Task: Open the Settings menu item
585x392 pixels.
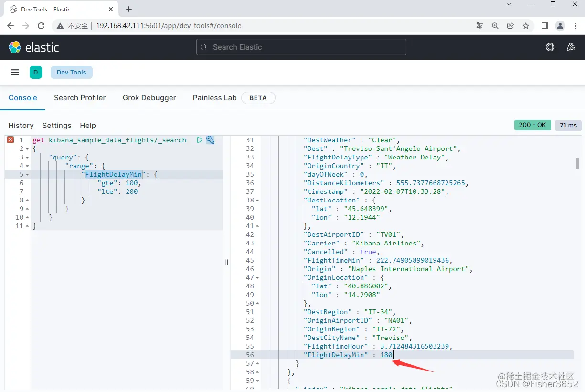Action: [x=57, y=125]
